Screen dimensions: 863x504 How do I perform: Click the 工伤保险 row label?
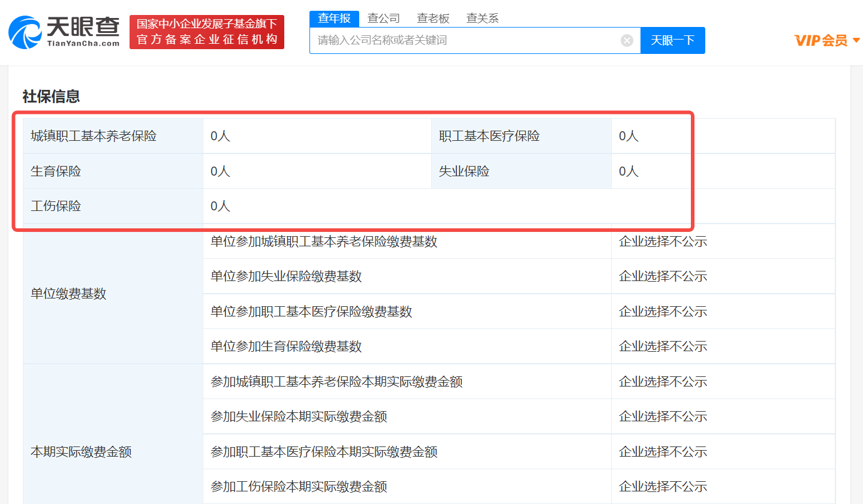click(56, 206)
